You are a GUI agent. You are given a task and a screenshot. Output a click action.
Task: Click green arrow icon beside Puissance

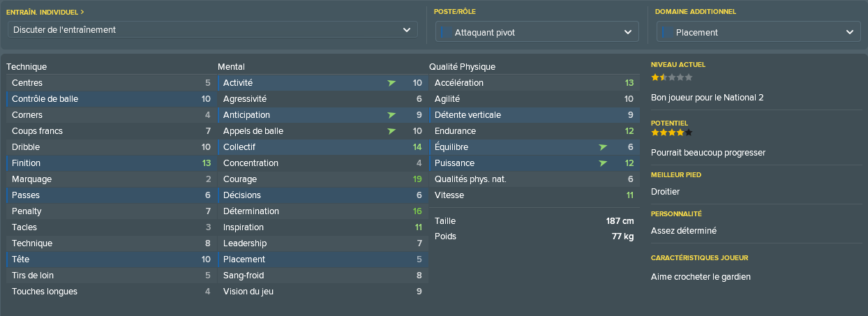tap(603, 163)
